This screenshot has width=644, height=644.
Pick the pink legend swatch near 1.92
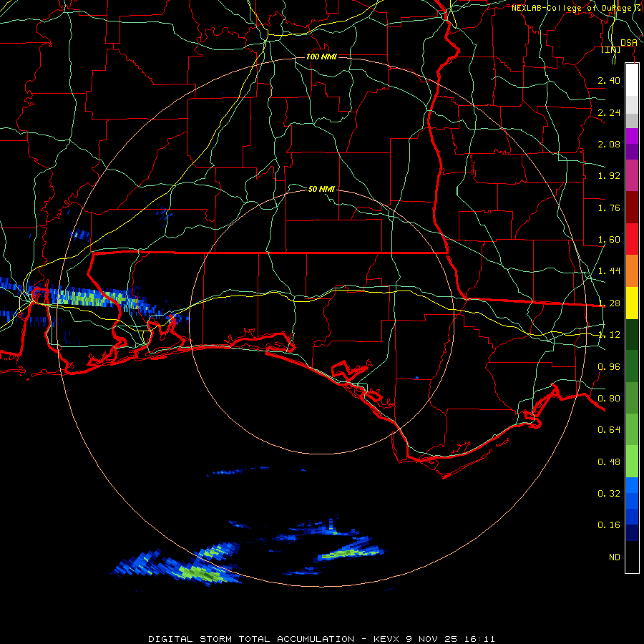[632, 175]
